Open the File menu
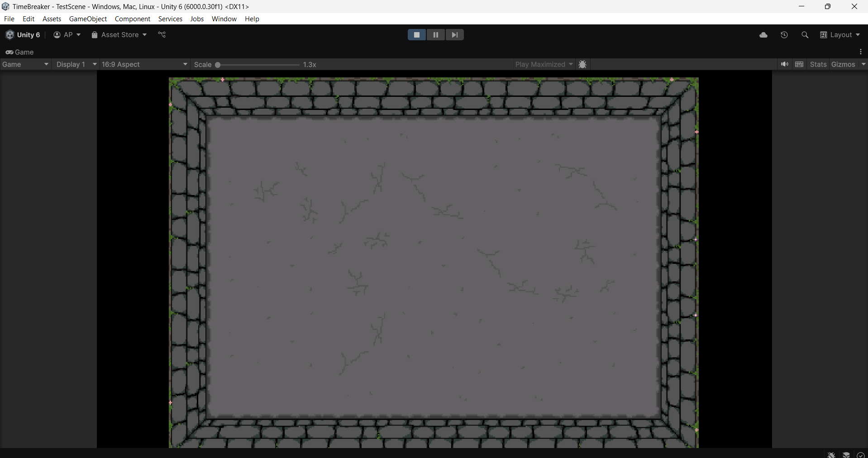 coord(9,19)
